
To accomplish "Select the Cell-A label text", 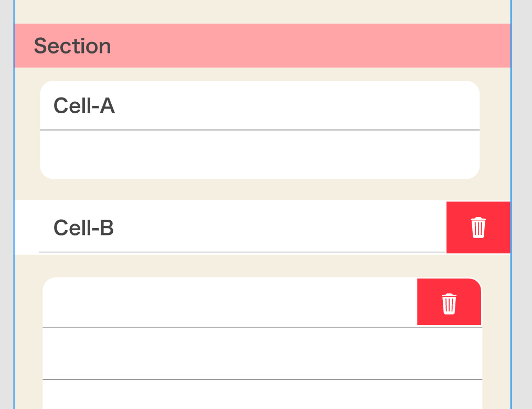I will (84, 106).
